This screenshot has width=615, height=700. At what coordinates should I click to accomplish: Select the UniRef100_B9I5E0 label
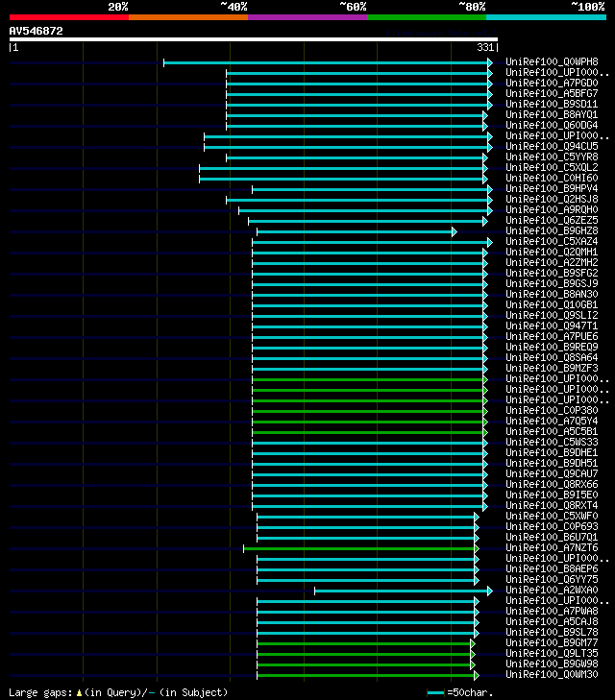pos(552,495)
